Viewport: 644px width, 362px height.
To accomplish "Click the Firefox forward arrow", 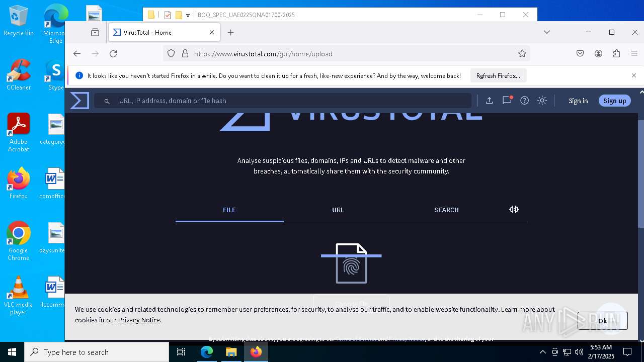I will pos(95,53).
